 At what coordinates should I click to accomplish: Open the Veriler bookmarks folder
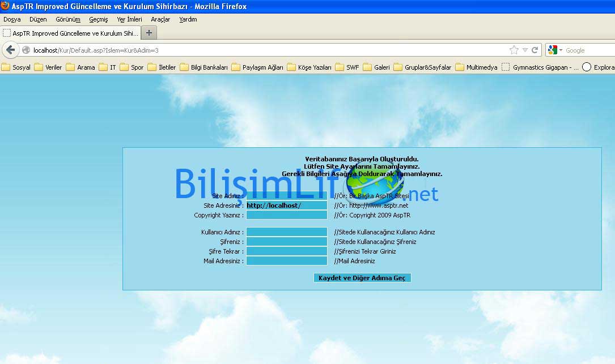48,67
